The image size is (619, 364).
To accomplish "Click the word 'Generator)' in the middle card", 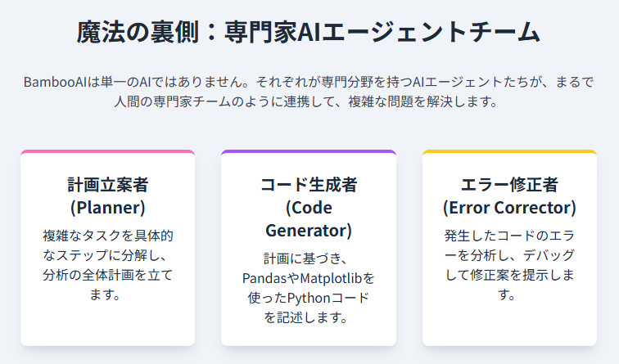I will [x=309, y=229].
